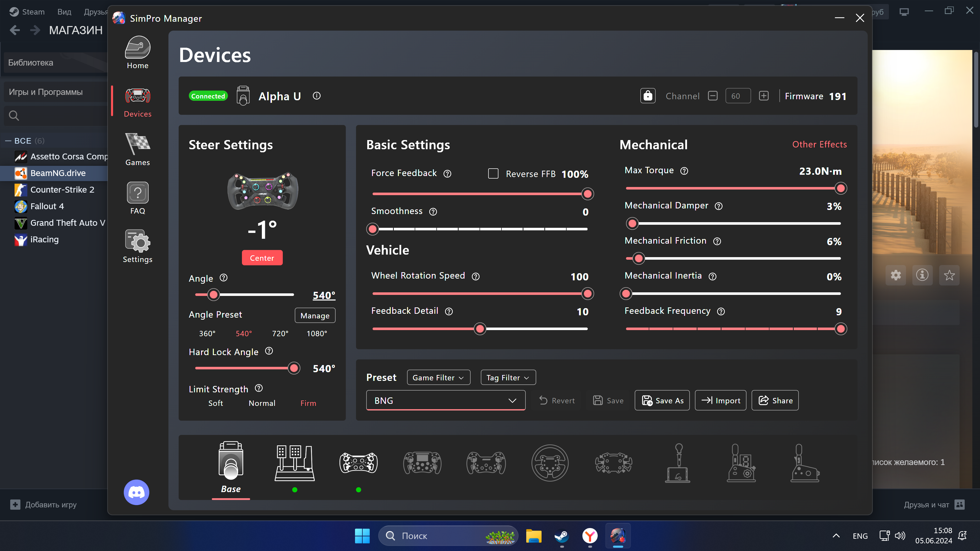The height and width of the screenshot is (551, 980).
Task: Select the handbrake device icon
Action: (x=805, y=463)
